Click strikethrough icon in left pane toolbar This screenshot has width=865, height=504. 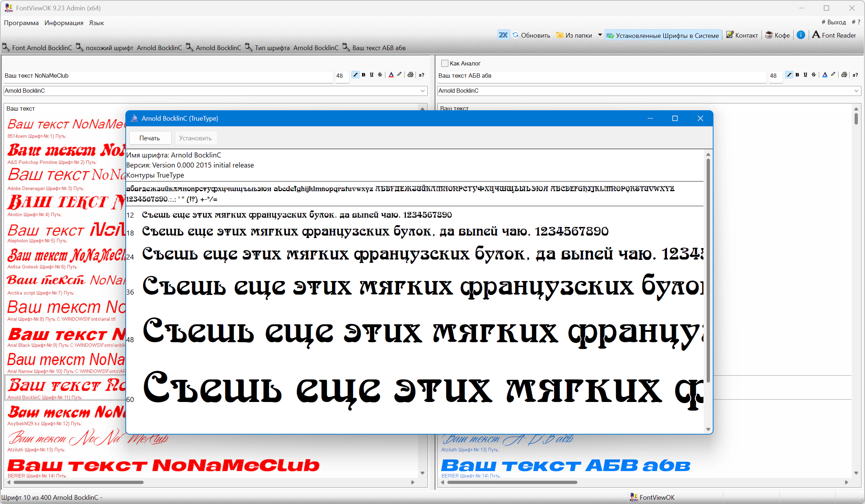point(380,75)
